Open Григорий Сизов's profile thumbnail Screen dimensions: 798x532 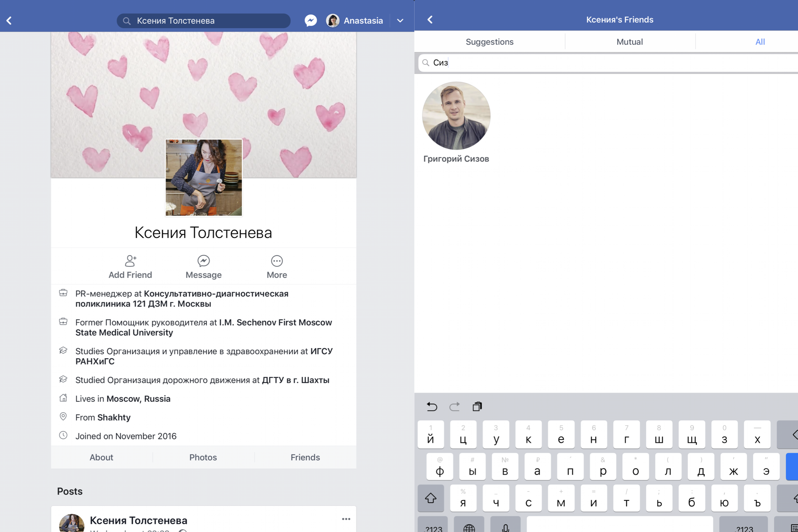(456, 116)
